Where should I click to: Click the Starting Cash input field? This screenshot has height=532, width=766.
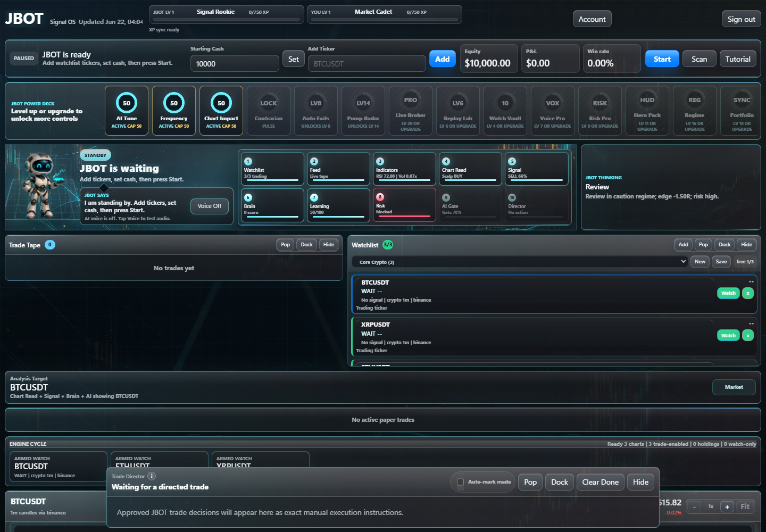click(235, 63)
